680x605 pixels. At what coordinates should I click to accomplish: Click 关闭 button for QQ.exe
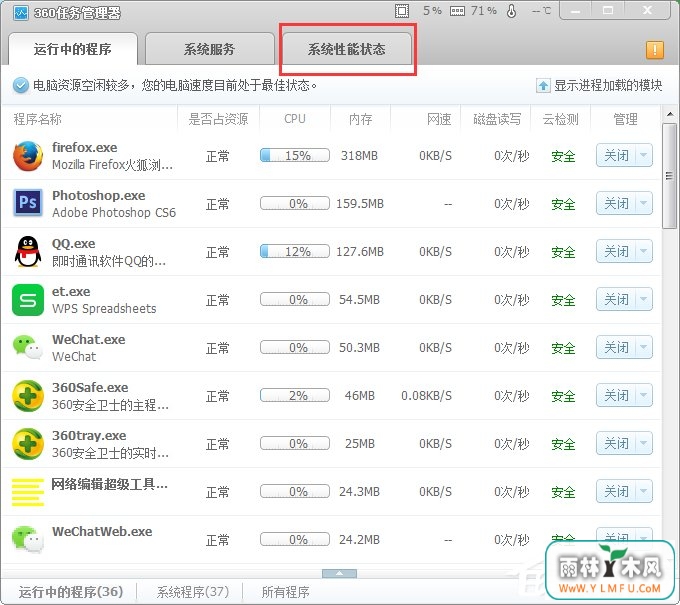[x=616, y=251]
